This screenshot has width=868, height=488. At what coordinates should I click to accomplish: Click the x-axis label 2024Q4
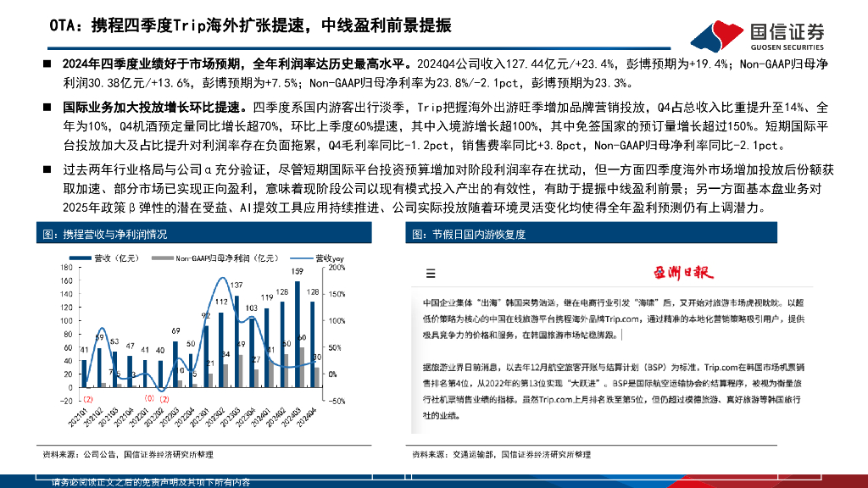[x=307, y=416]
